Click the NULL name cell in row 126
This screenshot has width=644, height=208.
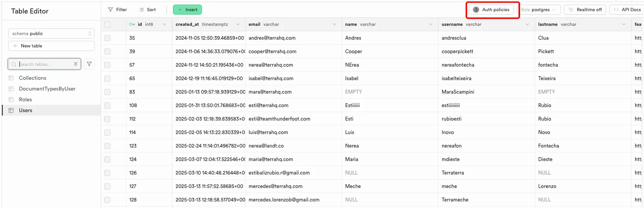pos(390,173)
